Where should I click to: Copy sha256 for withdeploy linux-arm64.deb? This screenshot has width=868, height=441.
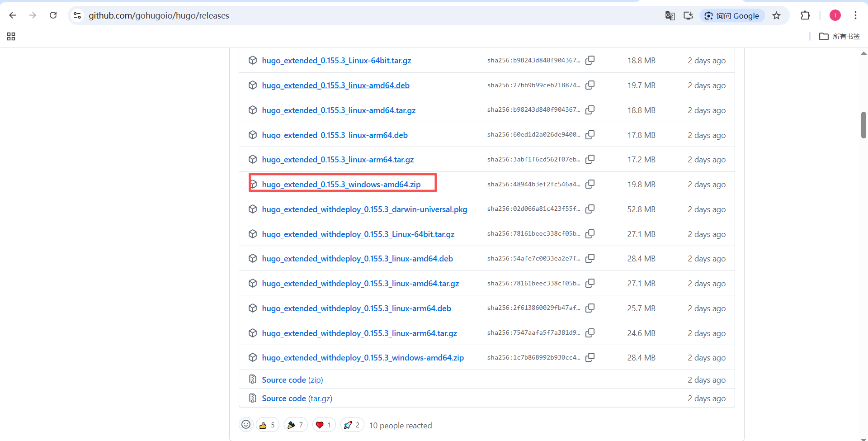pyautogui.click(x=590, y=308)
